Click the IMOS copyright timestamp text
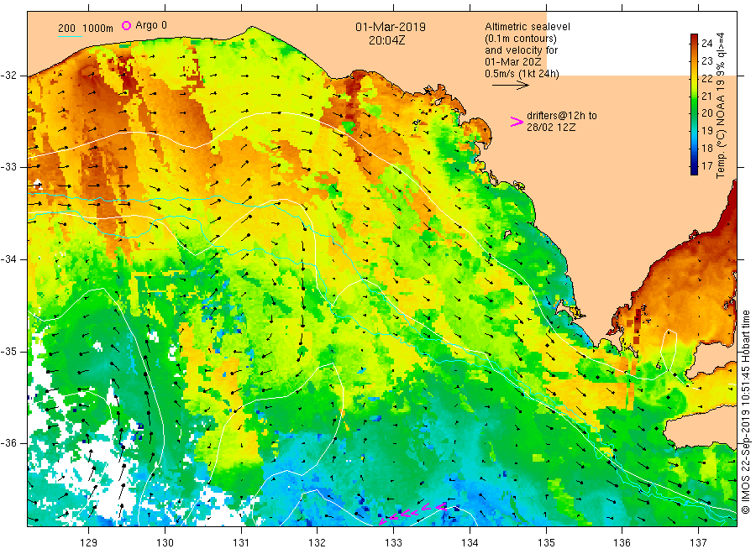The image size is (756, 554). tap(745, 412)
